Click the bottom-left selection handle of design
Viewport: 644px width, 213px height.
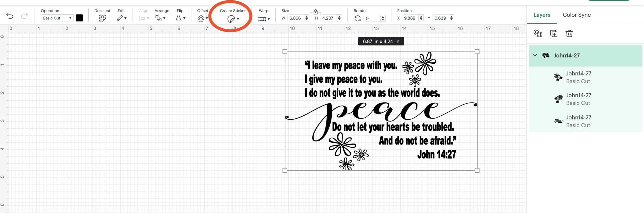pos(285,170)
